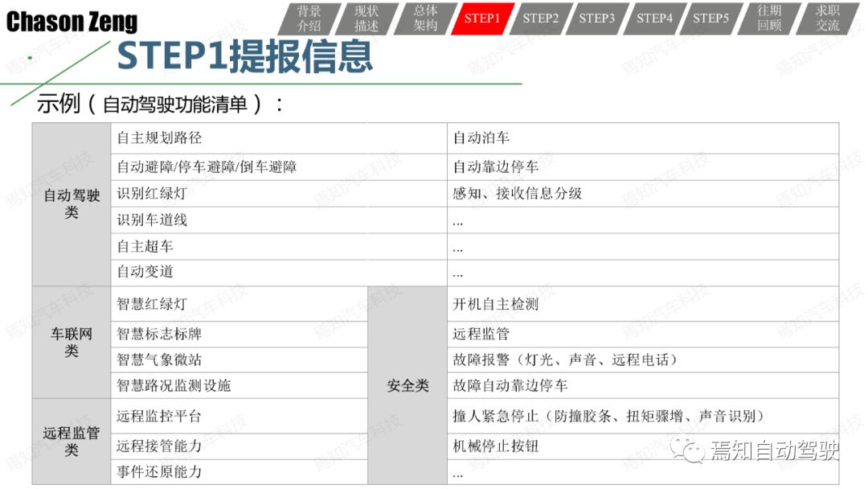Select the 自动驾驶类 category cell
868x489 pixels.
[72, 204]
